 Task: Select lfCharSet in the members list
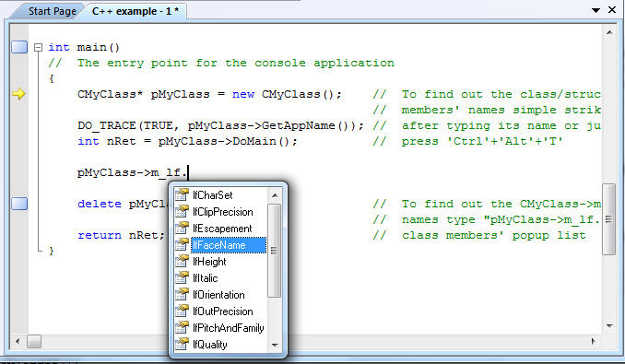tap(212, 195)
